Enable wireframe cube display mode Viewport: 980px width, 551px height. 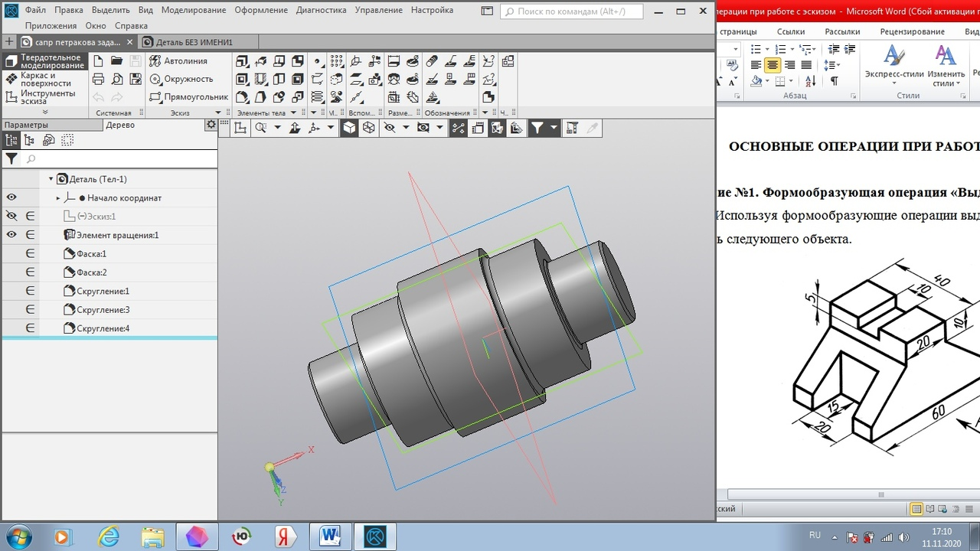(369, 128)
